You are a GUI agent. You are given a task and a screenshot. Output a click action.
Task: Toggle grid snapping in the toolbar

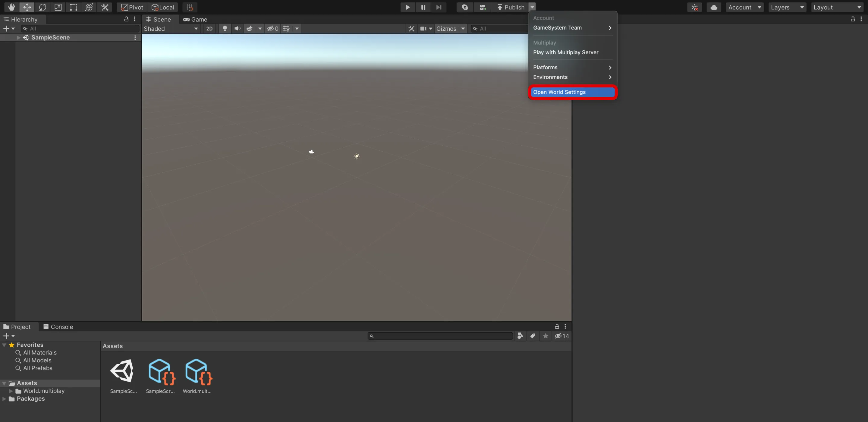tap(190, 7)
